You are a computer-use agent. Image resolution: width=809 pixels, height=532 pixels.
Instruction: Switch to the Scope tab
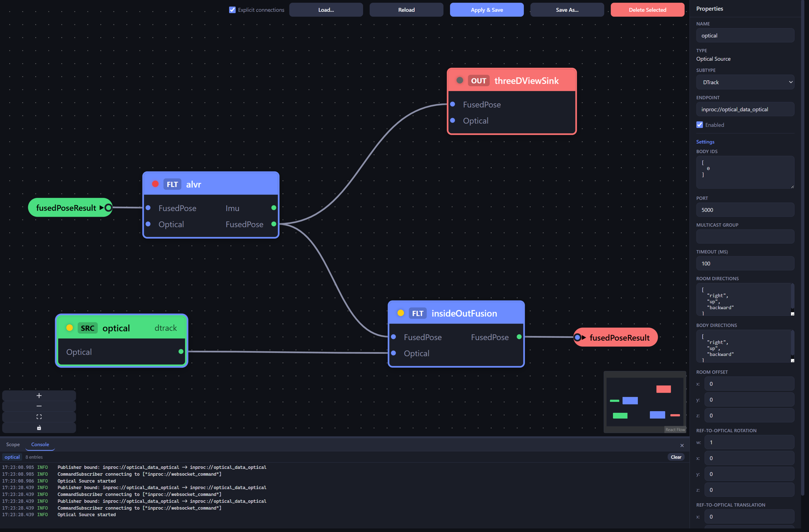click(x=13, y=444)
